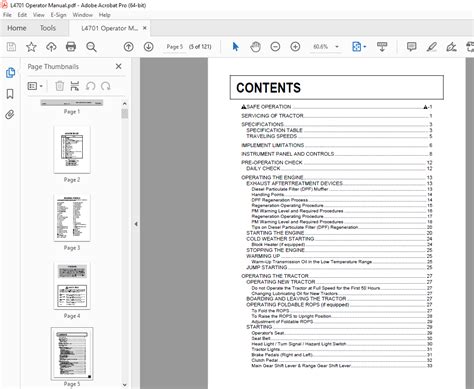Open thumbnails options dropdown menu
474x389 pixels.
pyautogui.click(x=35, y=86)
